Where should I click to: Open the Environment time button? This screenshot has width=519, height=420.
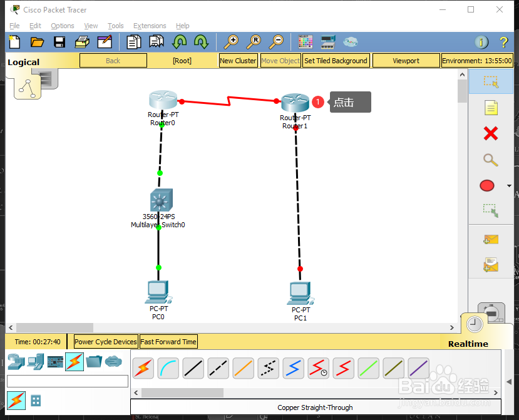point(477,61)
